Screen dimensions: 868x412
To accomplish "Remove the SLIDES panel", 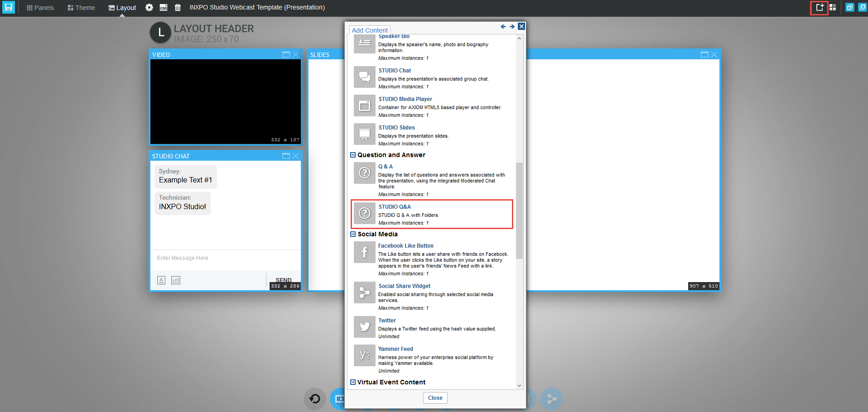I will coord(714,55).
